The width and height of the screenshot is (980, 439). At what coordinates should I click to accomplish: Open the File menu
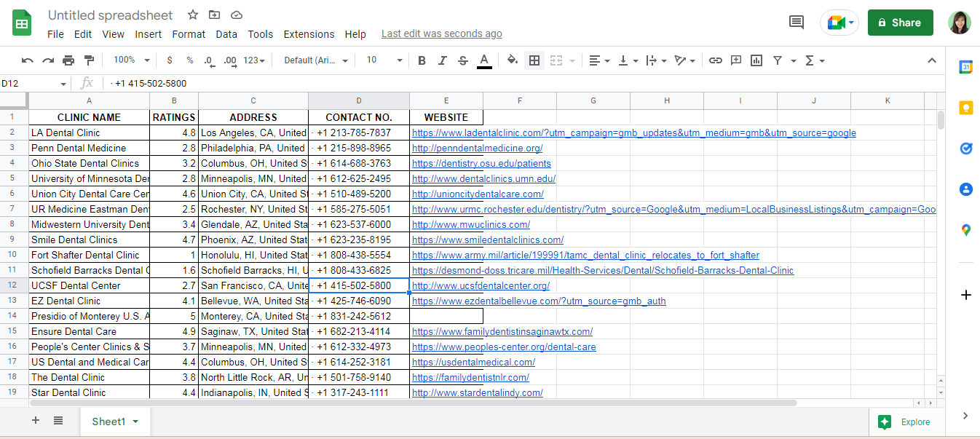(x=55, y=34)
